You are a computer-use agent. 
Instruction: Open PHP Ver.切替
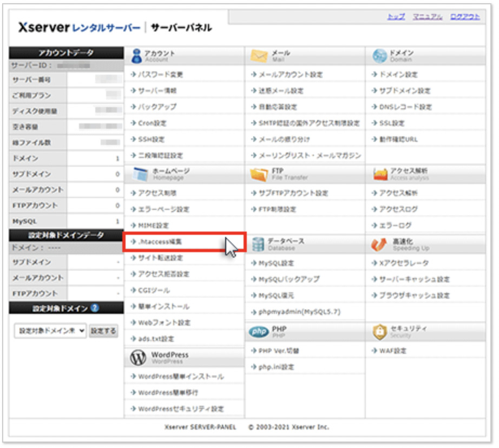click(x=279, y=351)
